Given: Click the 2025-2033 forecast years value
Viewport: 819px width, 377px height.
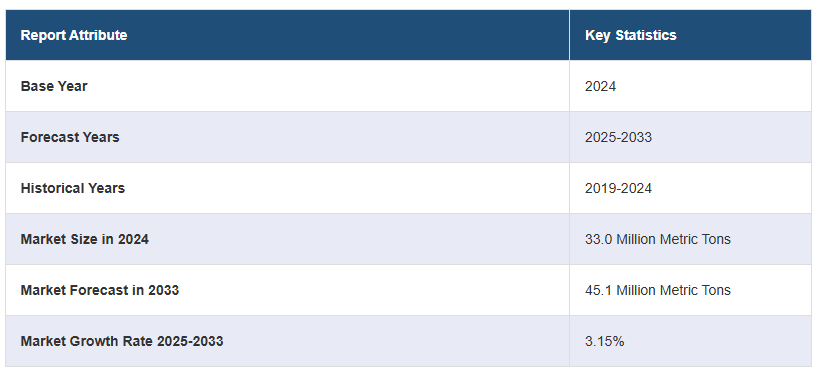Looking at the screenshot, I should [x=618, y=137].
